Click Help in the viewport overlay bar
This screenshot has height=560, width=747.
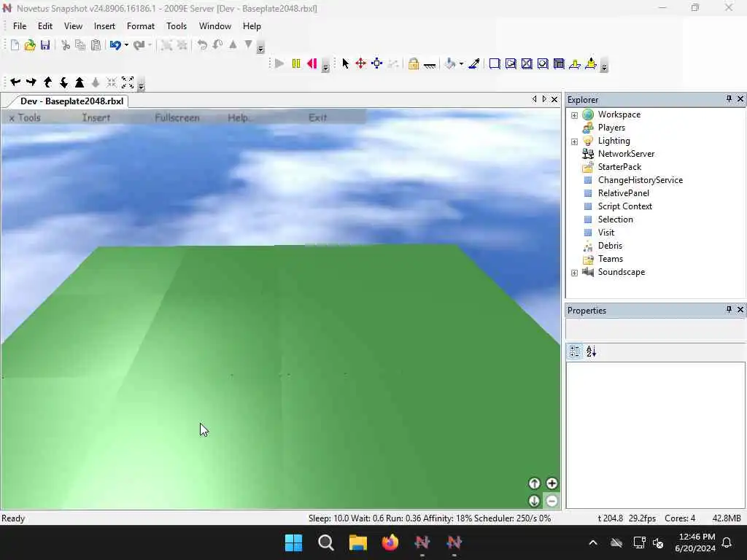click(239, 117)
